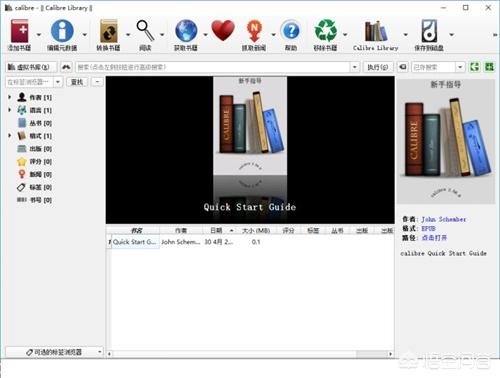Click the green recycle Remove books icon
Viewport: 500px width, 378px height.
tap(326, 31)
